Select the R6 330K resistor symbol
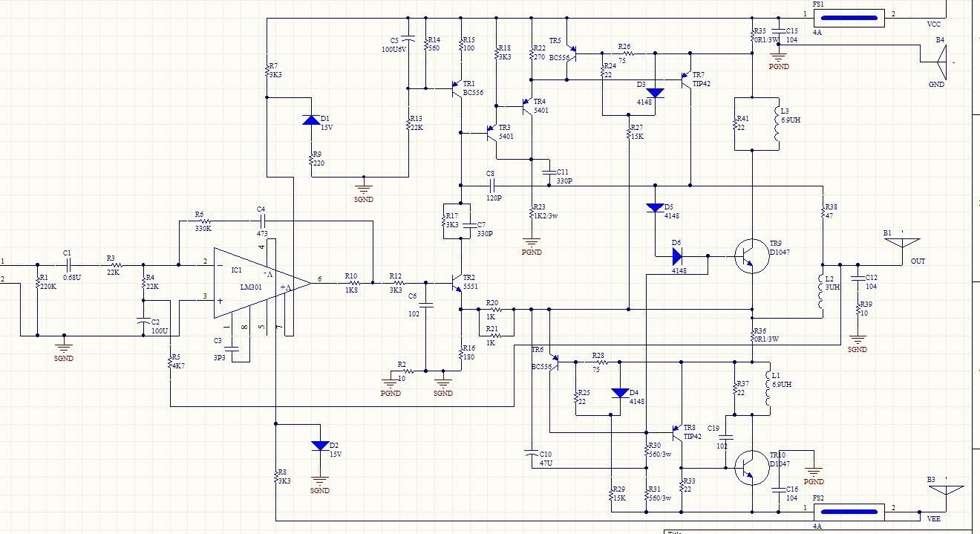The height and width of the screenshot is (534, 980). [204, 221]
